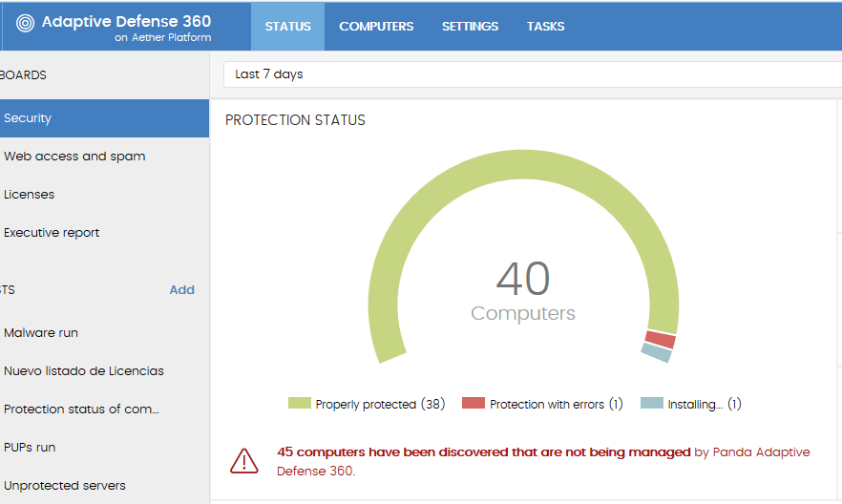Open the STATUS tab
The width and height of the screenshot is (842, 504).
[288, 27]
